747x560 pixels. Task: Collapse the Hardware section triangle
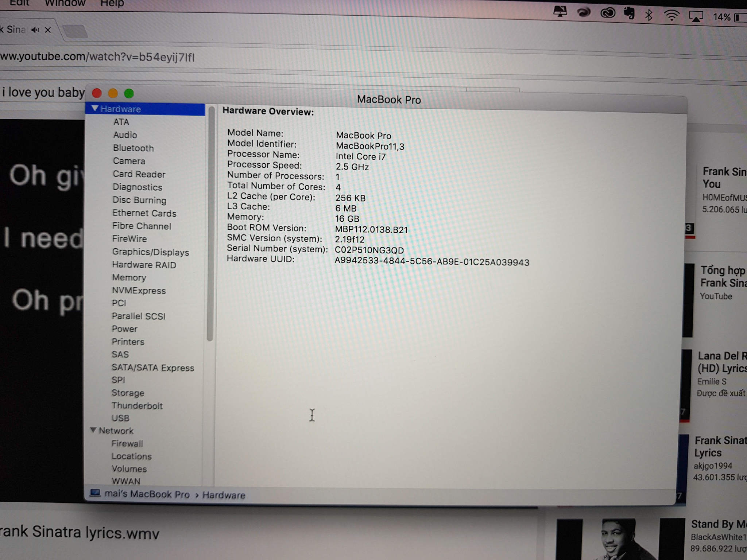[95, 109]
